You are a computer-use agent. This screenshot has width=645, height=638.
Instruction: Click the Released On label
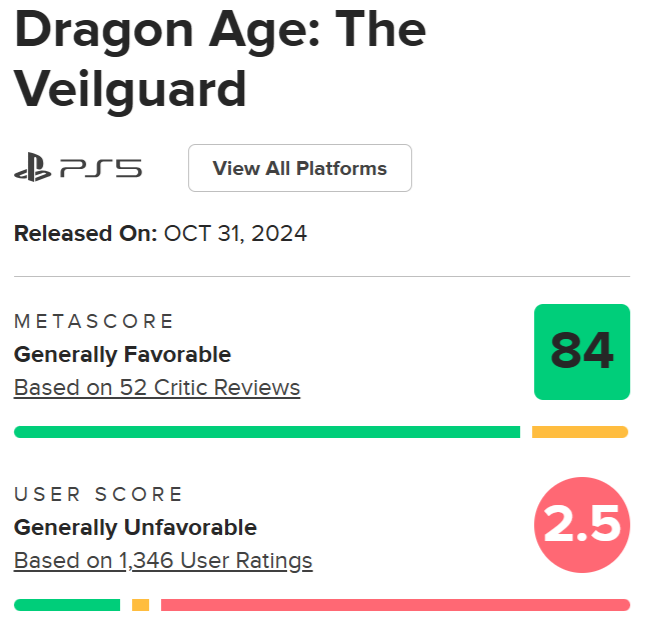click(x=85, y=234)
